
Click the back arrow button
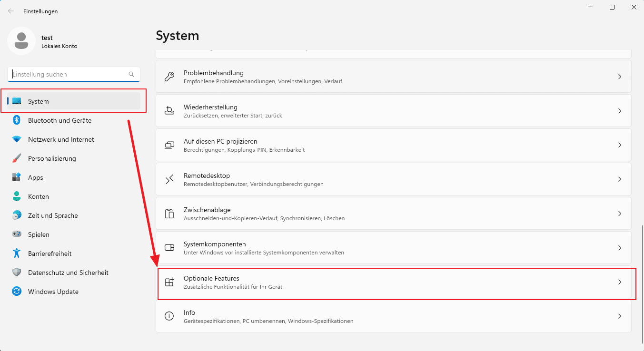coord(10,10)
